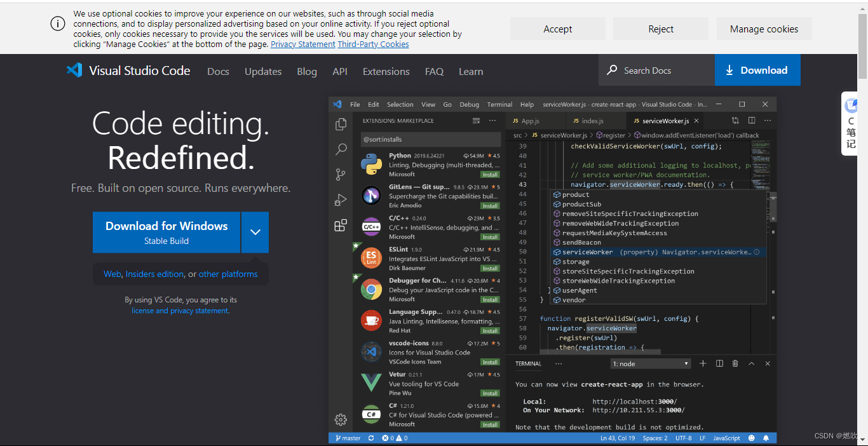
Task: Click the kill terminal trash icon
Action: click(x=735, y=363)
